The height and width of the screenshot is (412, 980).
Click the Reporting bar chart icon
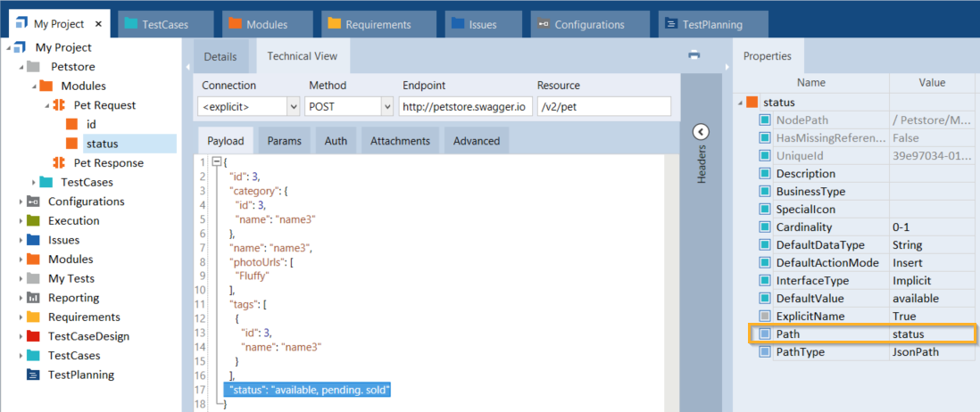coord(33,298)
